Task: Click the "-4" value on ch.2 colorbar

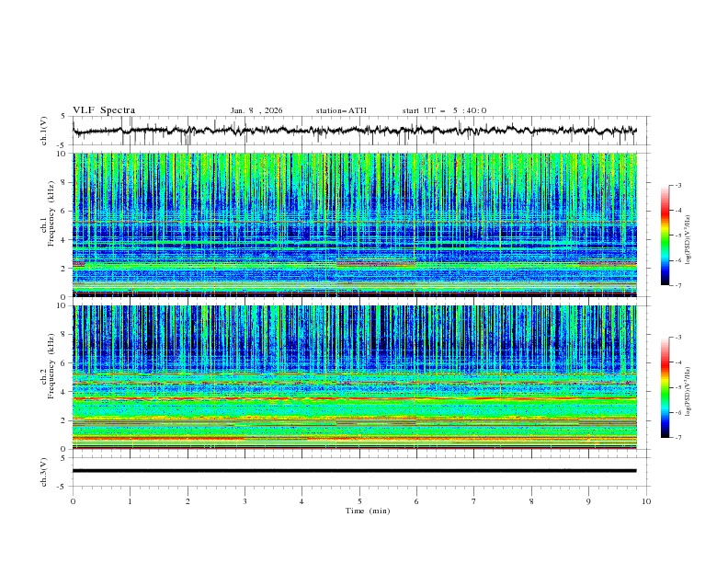Action: (678, 362)
